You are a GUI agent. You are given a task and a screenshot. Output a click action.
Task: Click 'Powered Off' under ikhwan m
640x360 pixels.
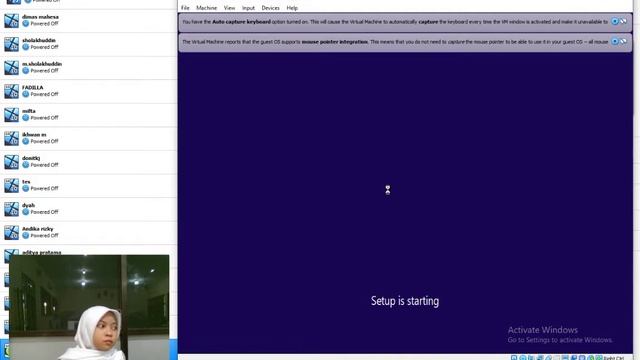(44, 142)
